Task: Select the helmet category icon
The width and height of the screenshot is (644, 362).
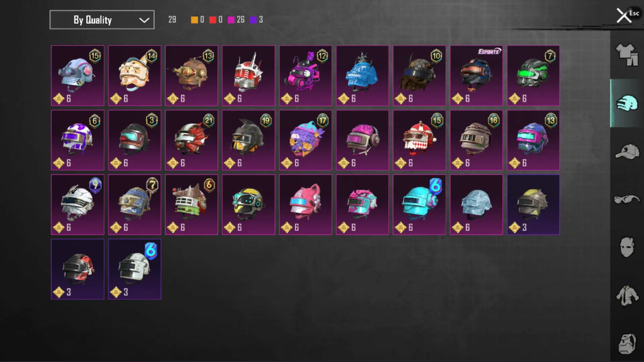Action: tap(627, 103)
